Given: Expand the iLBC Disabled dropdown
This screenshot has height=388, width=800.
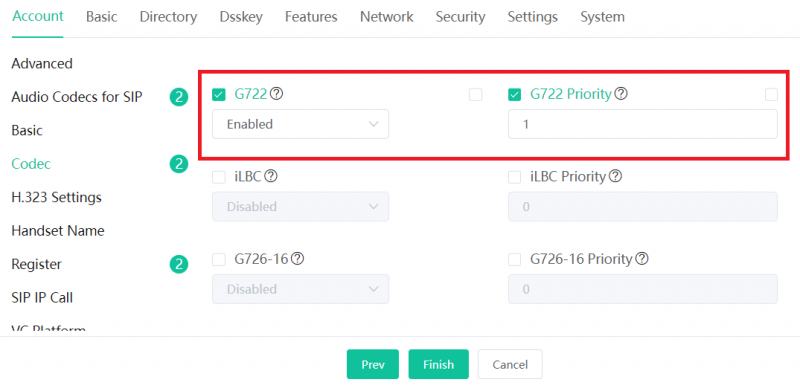Looking at the screenshot, I should 301,206.
